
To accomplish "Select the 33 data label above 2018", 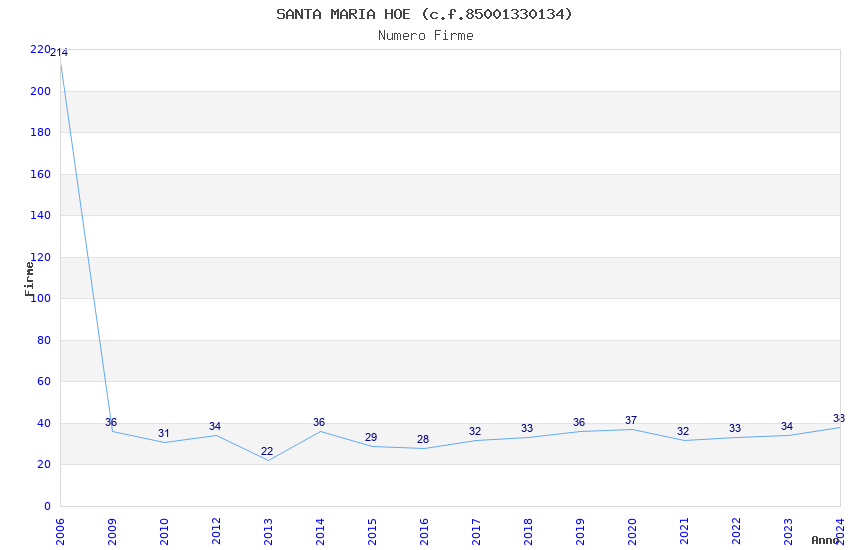I will [527, 428].
